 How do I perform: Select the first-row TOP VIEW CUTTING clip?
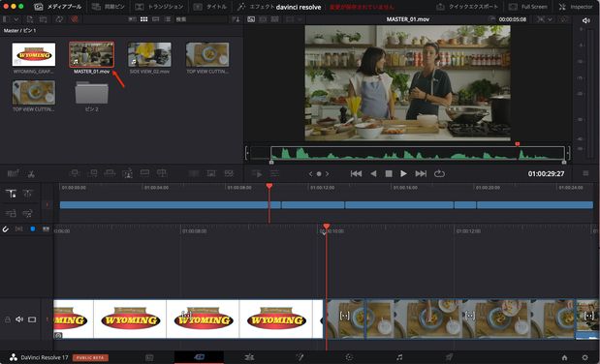click(x=207, y=54)
